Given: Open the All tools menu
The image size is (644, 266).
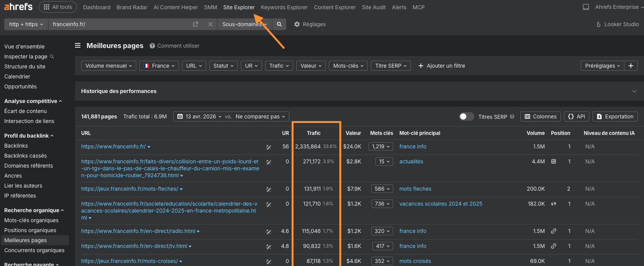Looking at the screenshot, I should pos(58,7).
